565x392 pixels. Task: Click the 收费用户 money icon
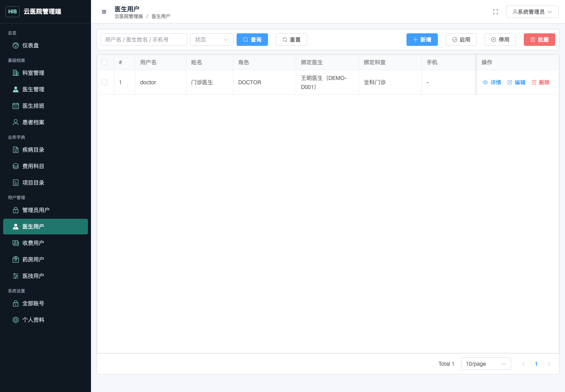point(16,243)
